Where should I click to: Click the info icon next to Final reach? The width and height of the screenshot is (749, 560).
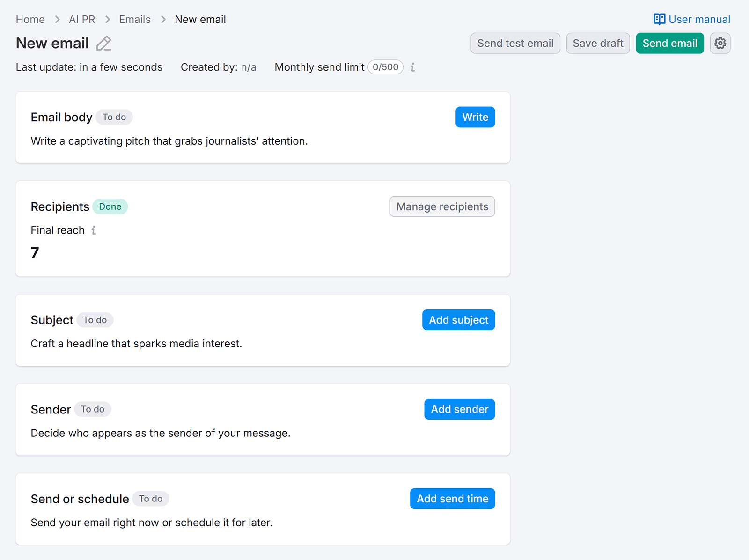pos(95,230)
